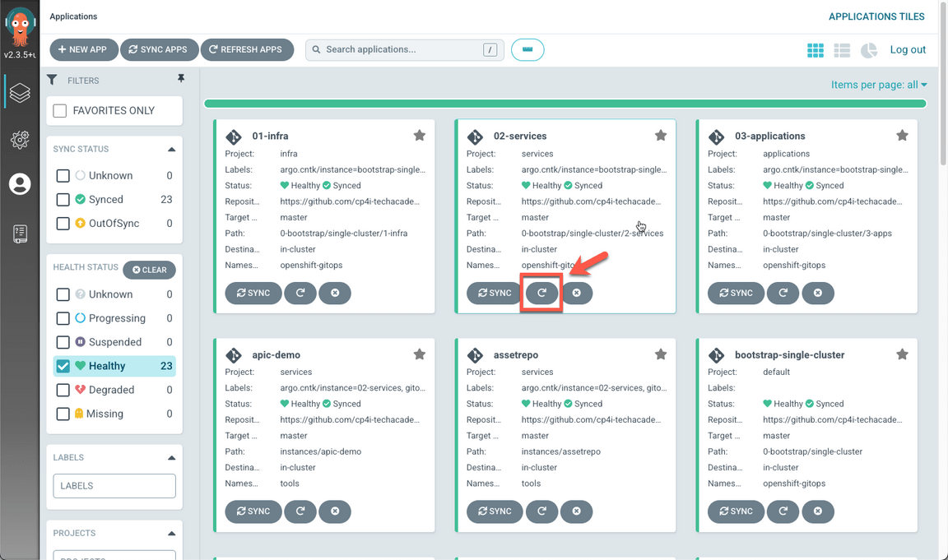
Task: Favorite the 01-infra app with star
Action: pos(420,136)
